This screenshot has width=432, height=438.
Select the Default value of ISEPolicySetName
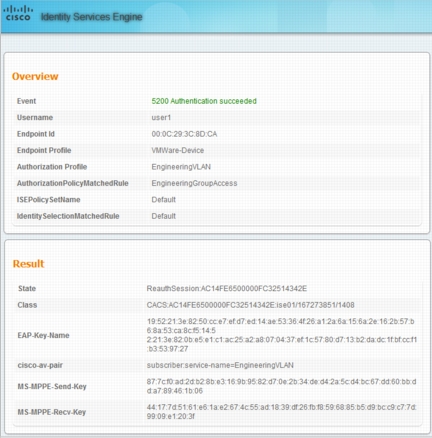point(163,200)
